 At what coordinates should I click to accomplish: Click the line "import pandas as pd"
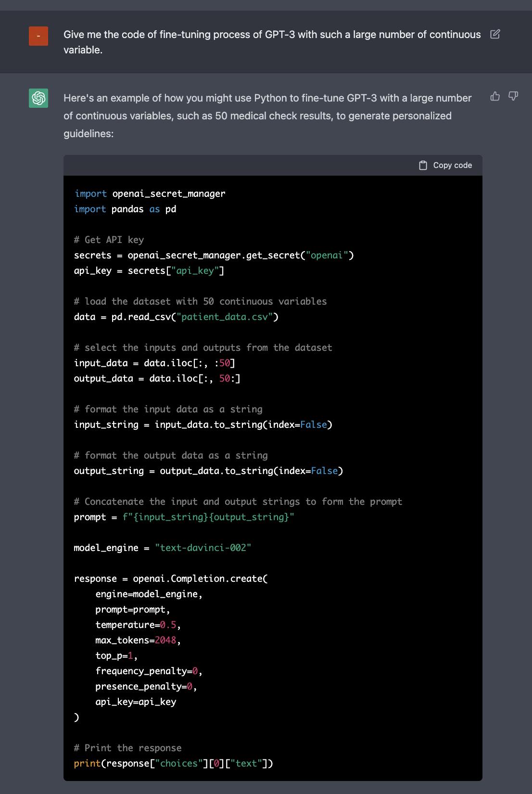[125, 209]
